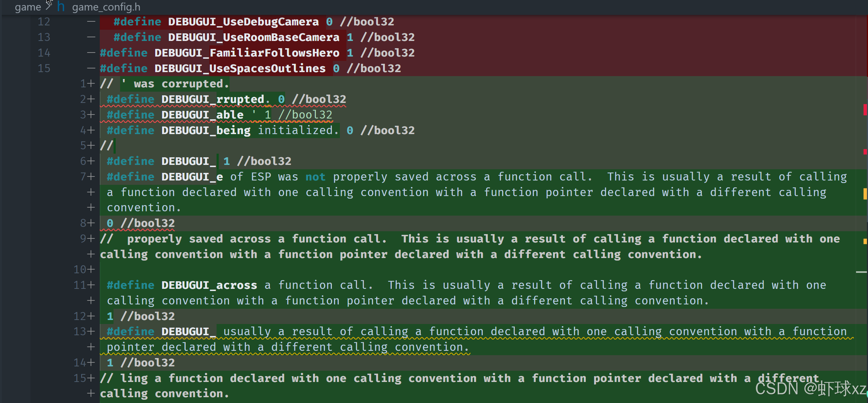The height and width of the screenshot is (403, 868).
Task: Click the DEBUGUI_FamiliarFollowsHero macro name
Action: pos(247,53)
